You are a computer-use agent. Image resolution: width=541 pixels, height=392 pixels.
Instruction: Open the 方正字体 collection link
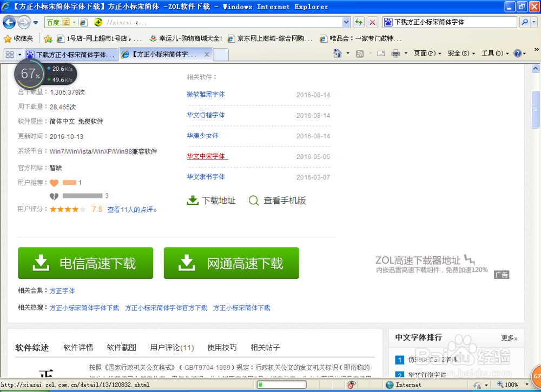pos(62,291)
